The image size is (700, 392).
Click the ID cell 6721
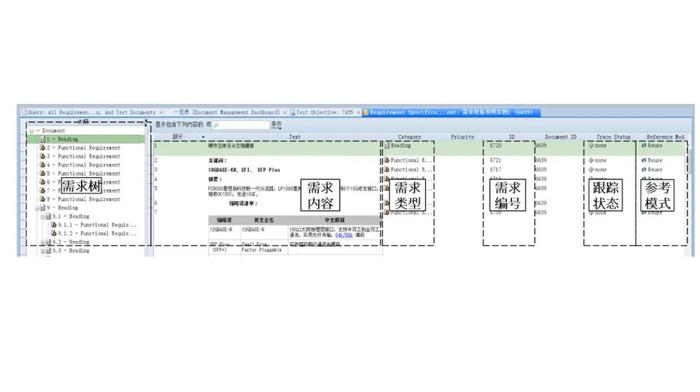pyautogui.click(x=495, y=160)
